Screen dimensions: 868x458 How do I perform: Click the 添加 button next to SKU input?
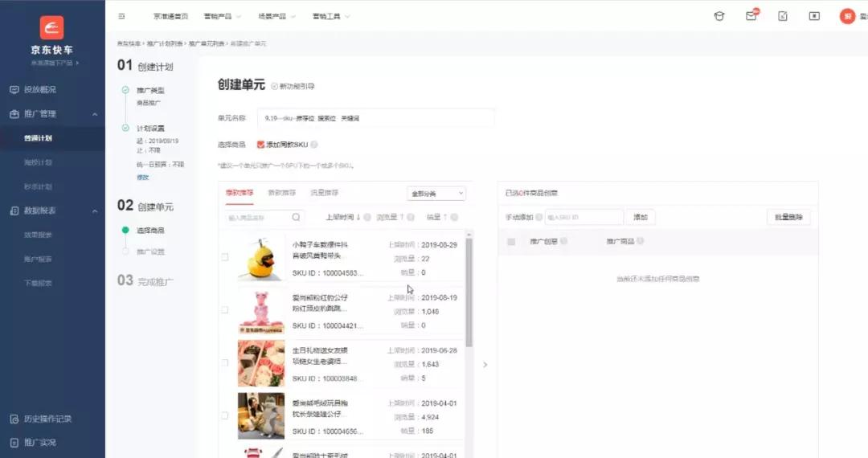[641, 218]
